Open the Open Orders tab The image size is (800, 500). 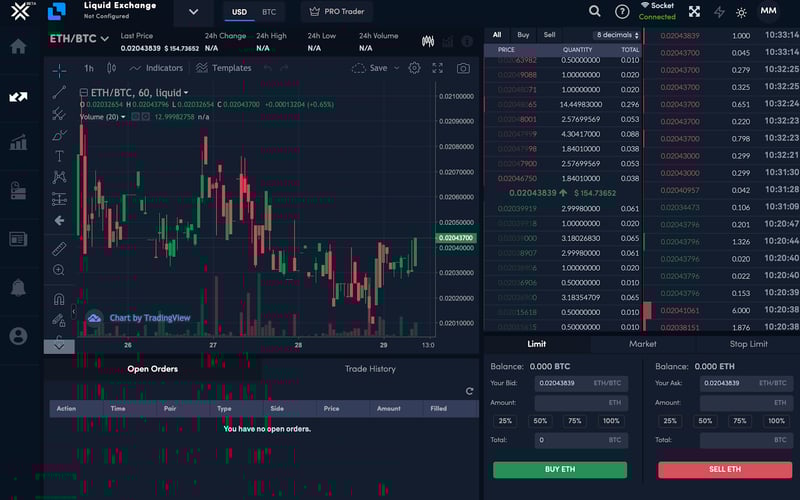(153, 369)
